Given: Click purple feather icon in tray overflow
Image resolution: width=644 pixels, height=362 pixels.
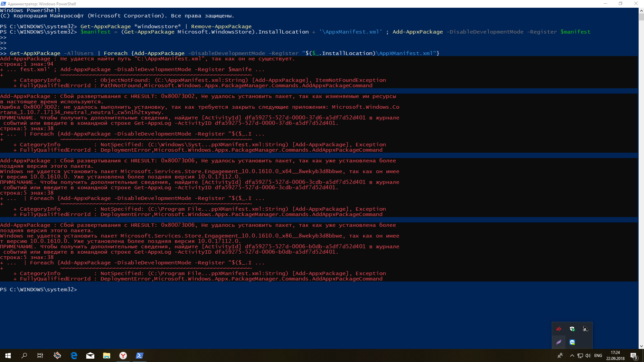Looking at the screenshot, I should coord(559,342).
